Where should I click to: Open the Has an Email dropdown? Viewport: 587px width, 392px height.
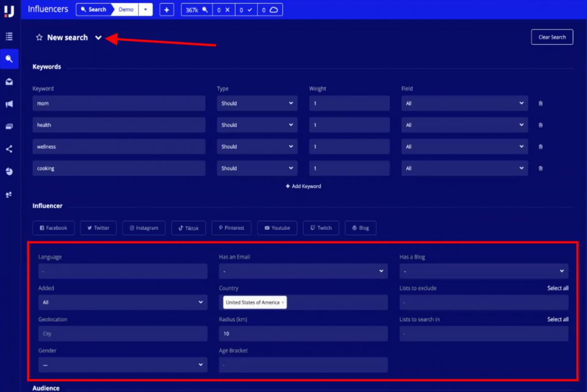[303, 271]
